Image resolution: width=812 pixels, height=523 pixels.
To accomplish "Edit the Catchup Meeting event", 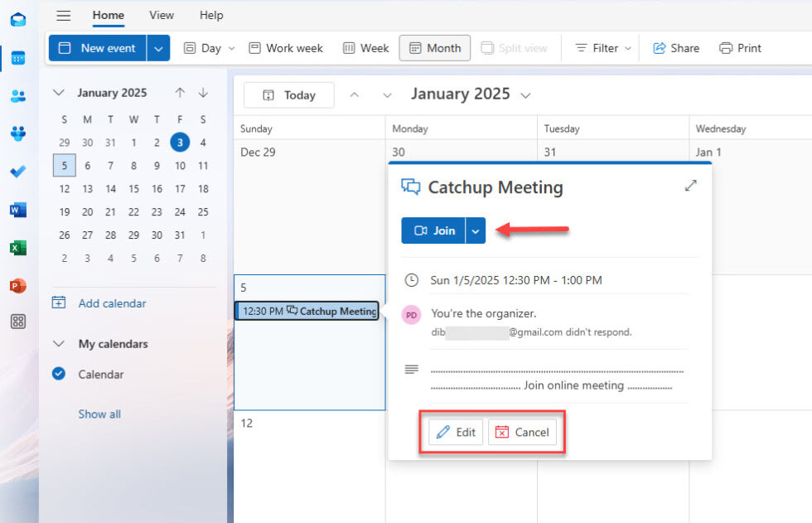I will pyautogui.click(x=454, y=432).
